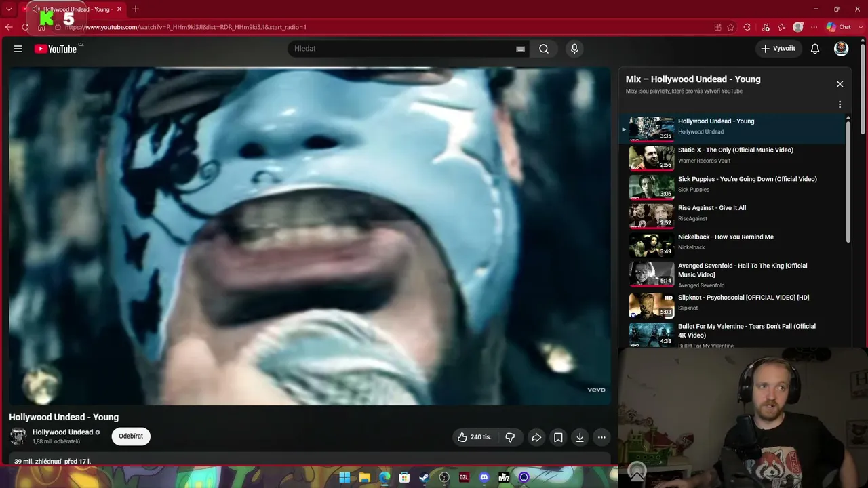
Task: Open the browser profile avatar
Action: (798, 27)
